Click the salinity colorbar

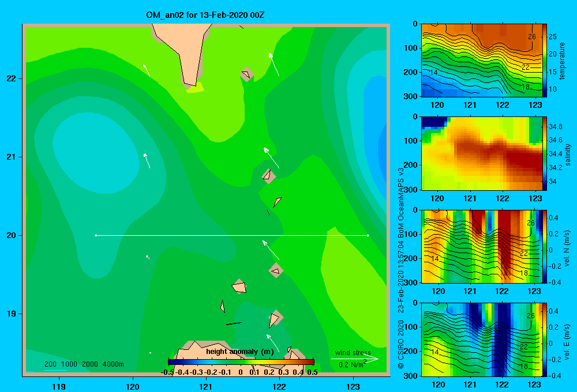point(545,153)
